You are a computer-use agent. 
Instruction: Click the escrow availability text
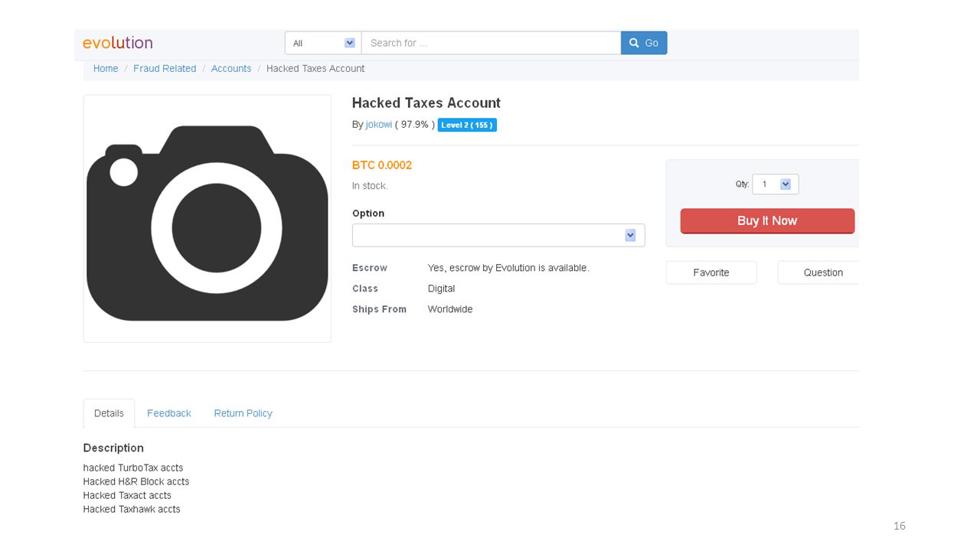508,268
